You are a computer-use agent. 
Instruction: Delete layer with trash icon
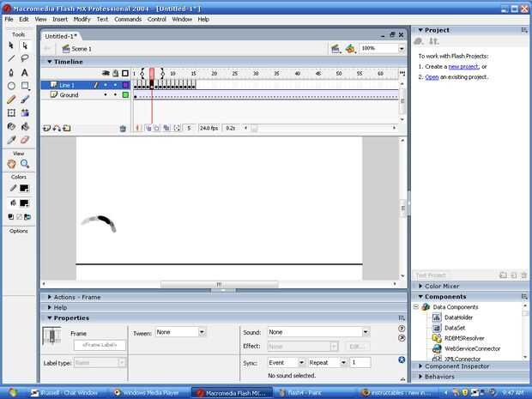click(x=123, y=128)
